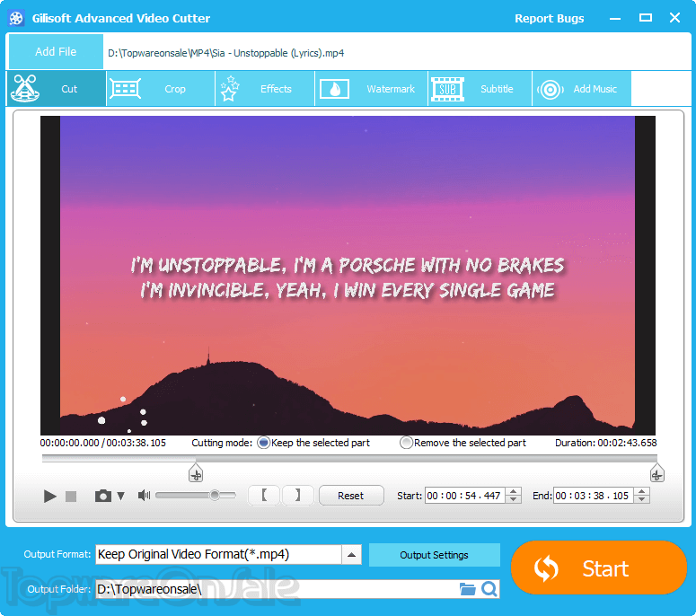Click the end cut marker on timeline
The height and width of the screenshot is (616, 696).
pyautogui.click(x=657, y=473)
